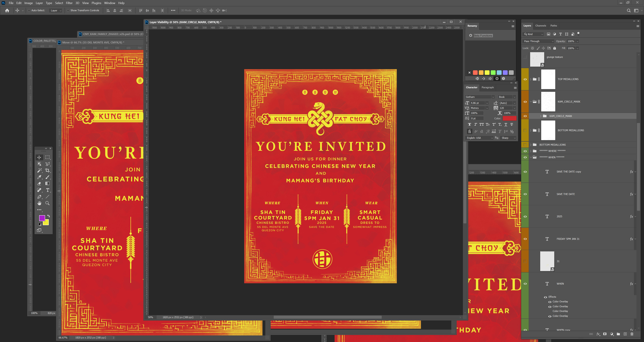Open the Opacity dropdown arrow
The width and height of the screenshot is (644, 342).
[x=577, y=41]
